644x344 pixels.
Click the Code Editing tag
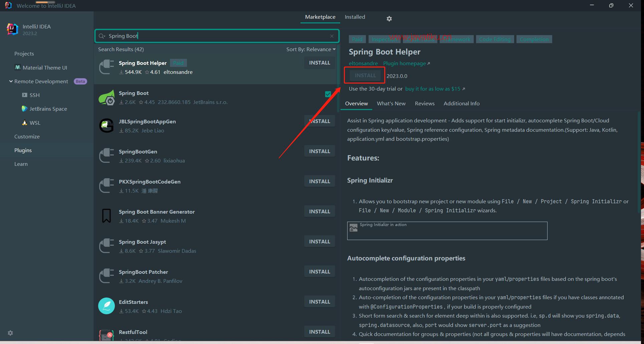pos(495,39)
